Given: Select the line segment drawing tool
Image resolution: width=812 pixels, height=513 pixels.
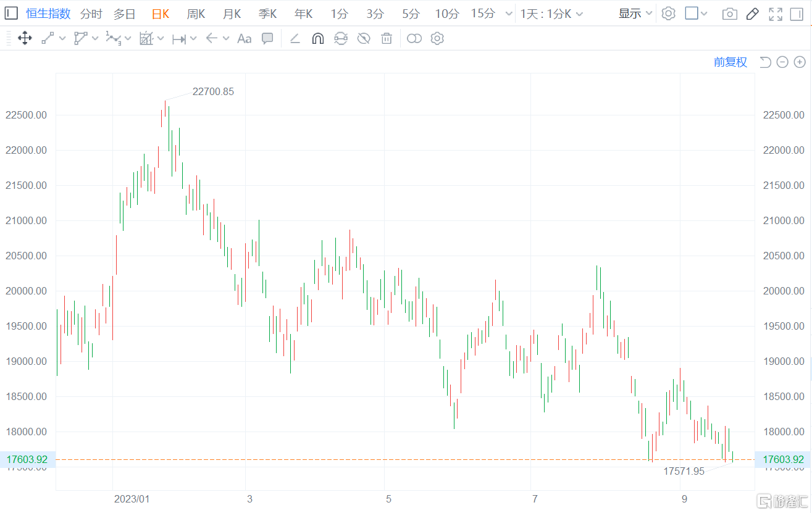Looking at the screenshot, I should (x=48, y=39).
